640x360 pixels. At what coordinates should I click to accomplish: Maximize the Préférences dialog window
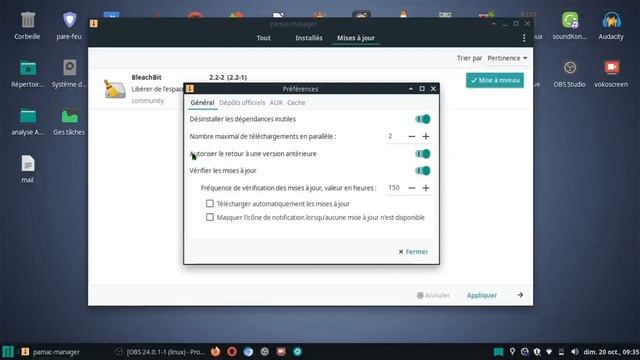tap(422, 89)
